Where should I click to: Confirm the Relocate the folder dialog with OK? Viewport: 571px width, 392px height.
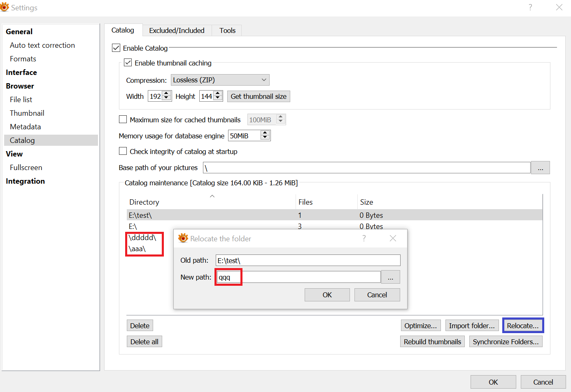327,295
